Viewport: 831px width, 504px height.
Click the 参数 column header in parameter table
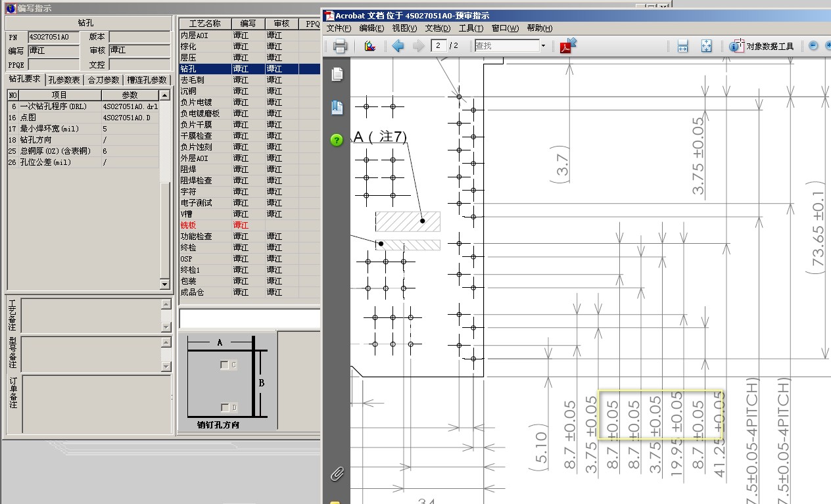(x=130, y=95)
